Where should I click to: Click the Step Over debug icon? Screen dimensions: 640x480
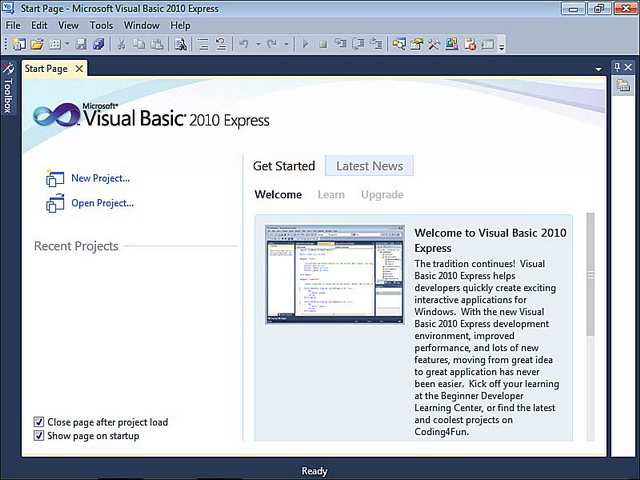coord(358,44)
